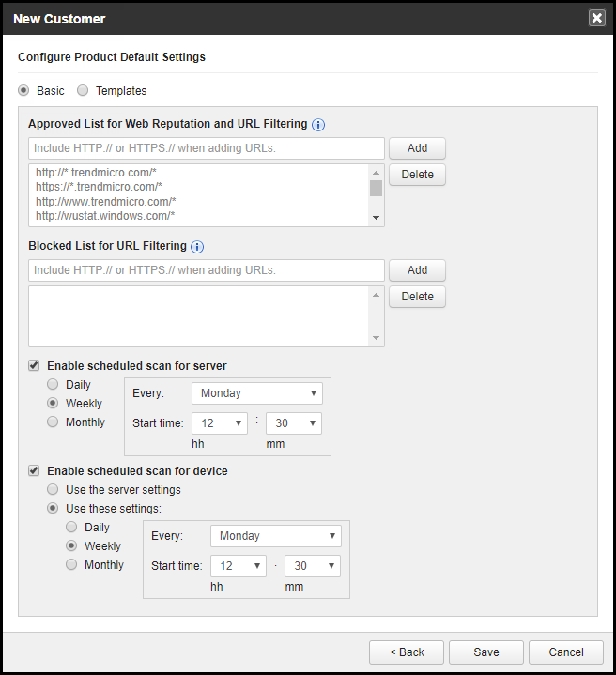Screen dimensions: 616x675
Task: Close the New Customer dialog
Action: coord(596,18)
